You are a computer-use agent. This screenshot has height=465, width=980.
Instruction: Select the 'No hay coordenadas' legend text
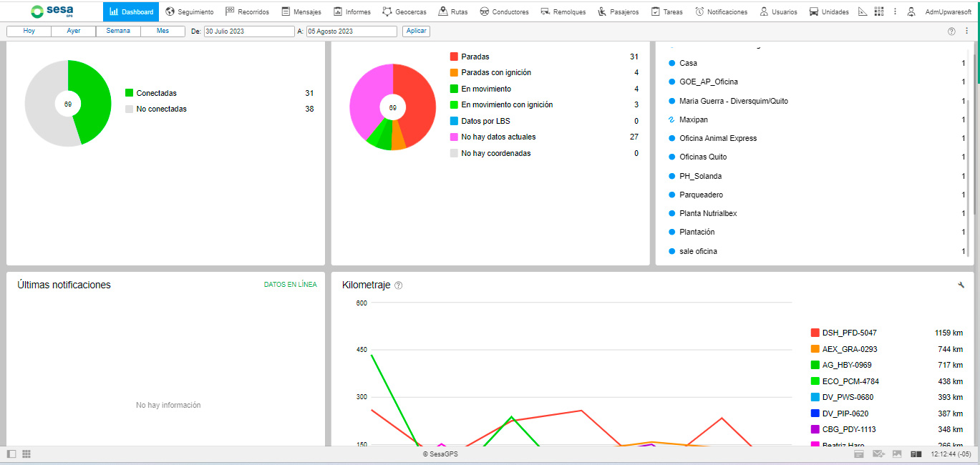(x=496, y=153)
